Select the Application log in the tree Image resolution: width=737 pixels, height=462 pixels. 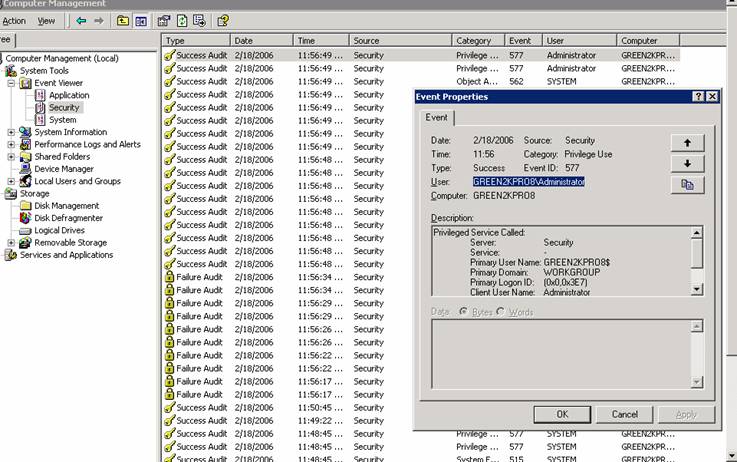pyautogui.click(x=68, y=95)
